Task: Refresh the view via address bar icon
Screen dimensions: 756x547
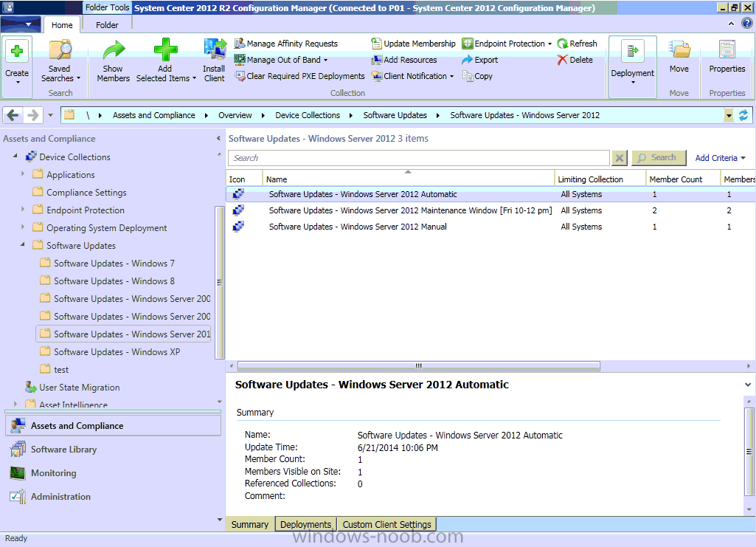Action: (x=743, y=115)
